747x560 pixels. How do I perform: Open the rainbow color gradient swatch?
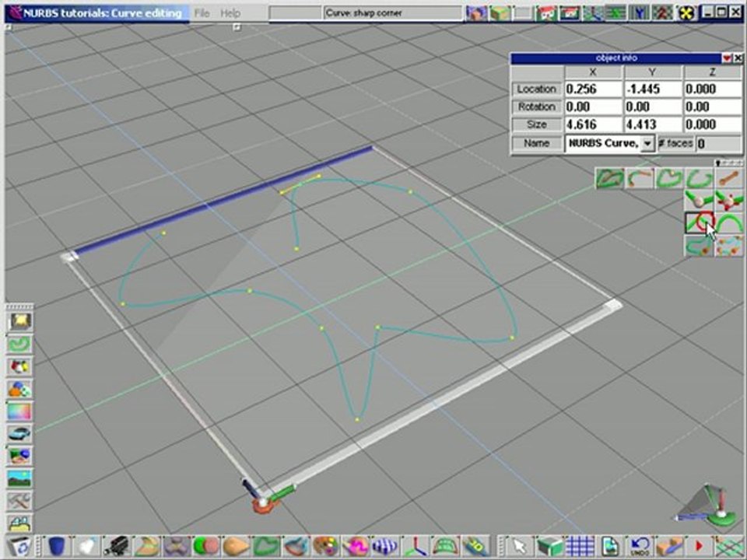19,411
